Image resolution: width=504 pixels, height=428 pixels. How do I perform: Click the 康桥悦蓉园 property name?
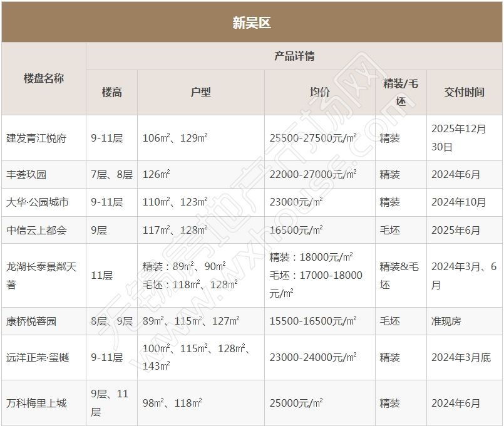31,321
